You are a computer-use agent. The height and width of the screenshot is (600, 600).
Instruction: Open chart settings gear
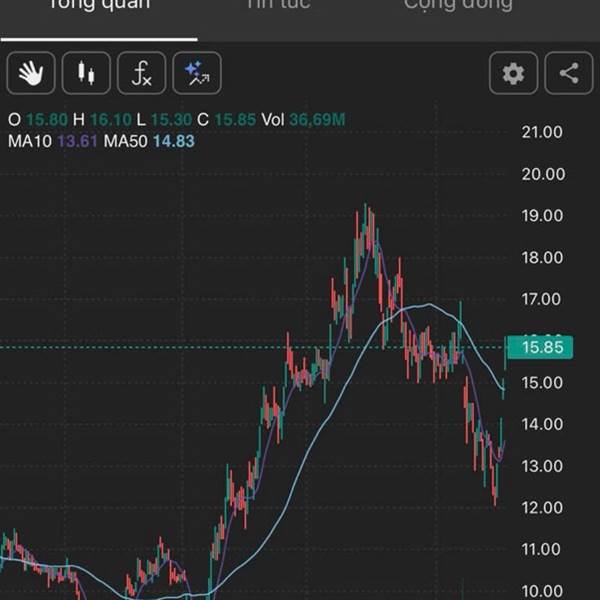tap(514, 73)
